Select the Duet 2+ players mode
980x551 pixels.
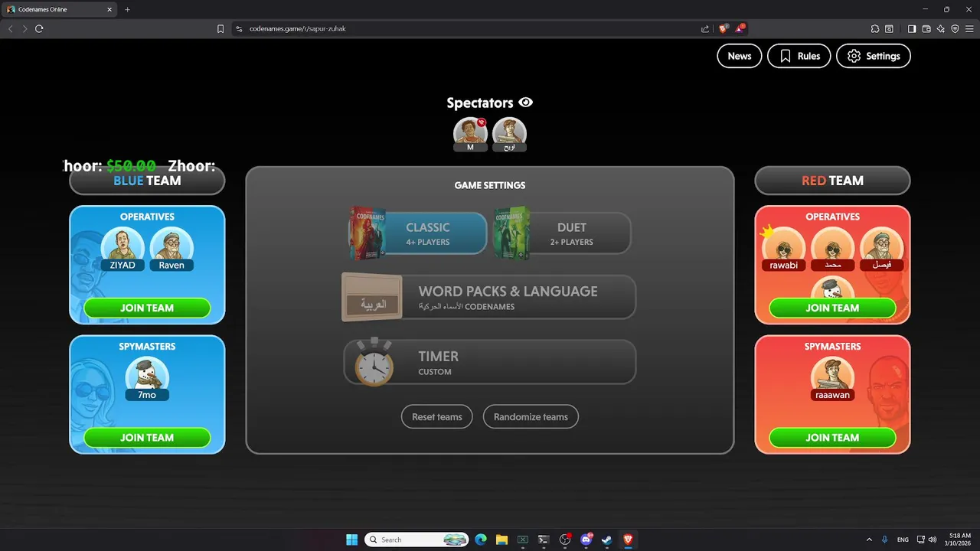tap(563, 233)
